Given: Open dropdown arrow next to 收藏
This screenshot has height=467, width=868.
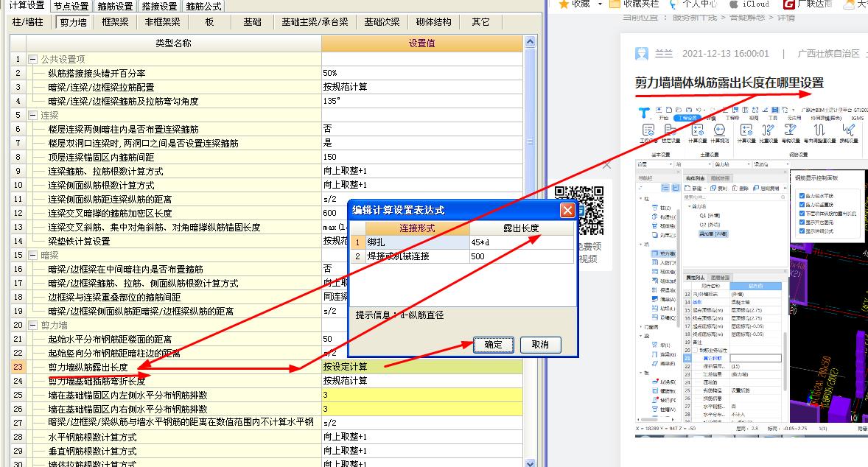Looking at the screenshot, I should pyautogui.click(x=600, y=4).
